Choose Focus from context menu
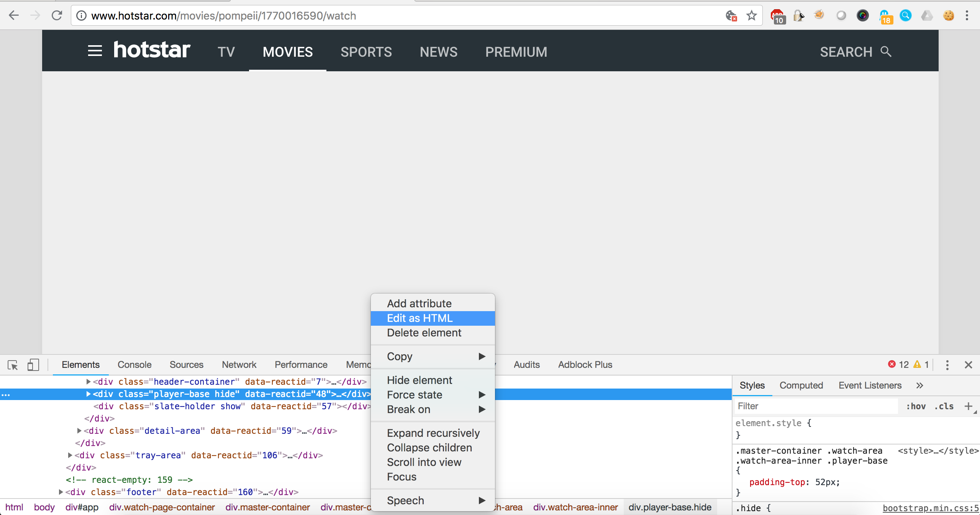This screenshot has width=980, height=515. (x=433, y=477)
